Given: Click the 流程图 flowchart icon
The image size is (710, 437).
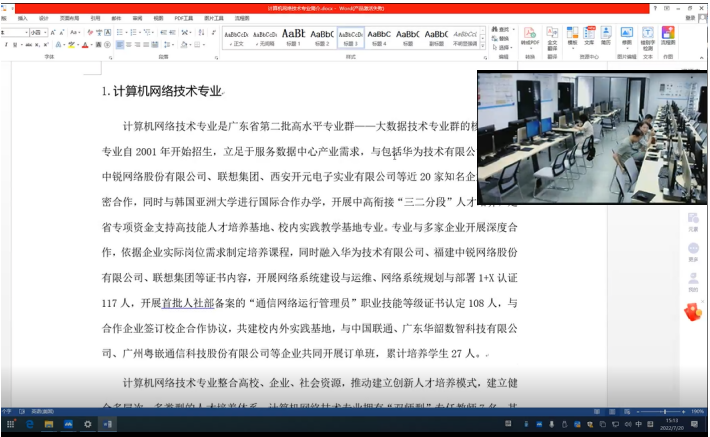Looking at the screenshot, I should [667, 37].
